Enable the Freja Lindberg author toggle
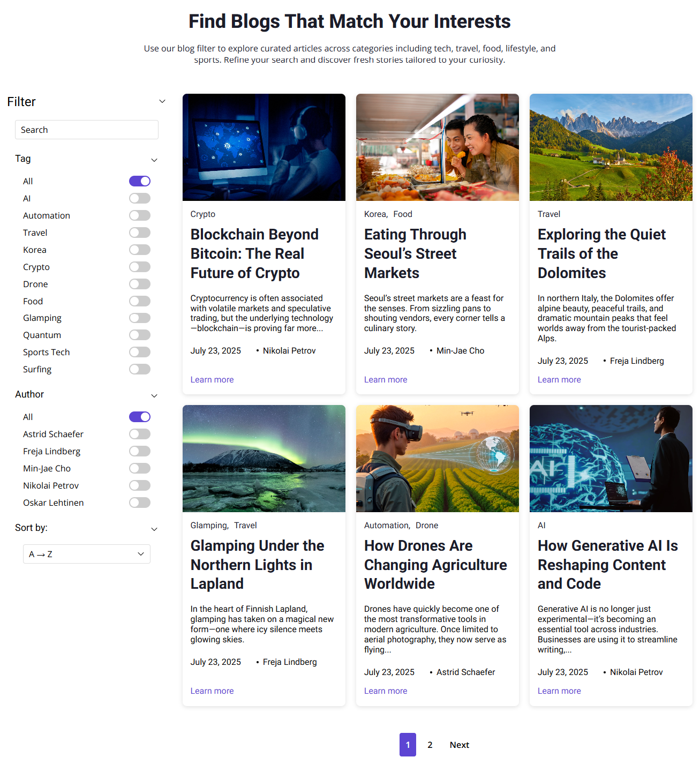 pyautogui.click(x=140, y=451)
